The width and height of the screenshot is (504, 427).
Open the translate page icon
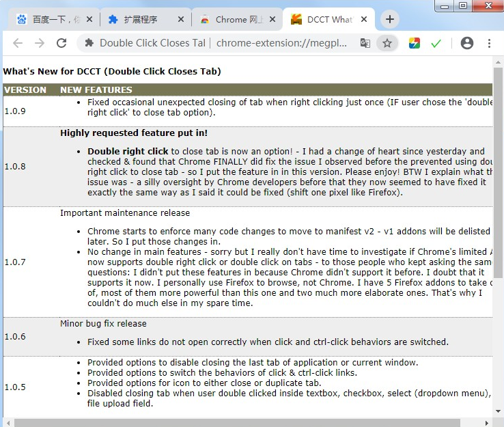pyautogui.click(x=365, y=43)
